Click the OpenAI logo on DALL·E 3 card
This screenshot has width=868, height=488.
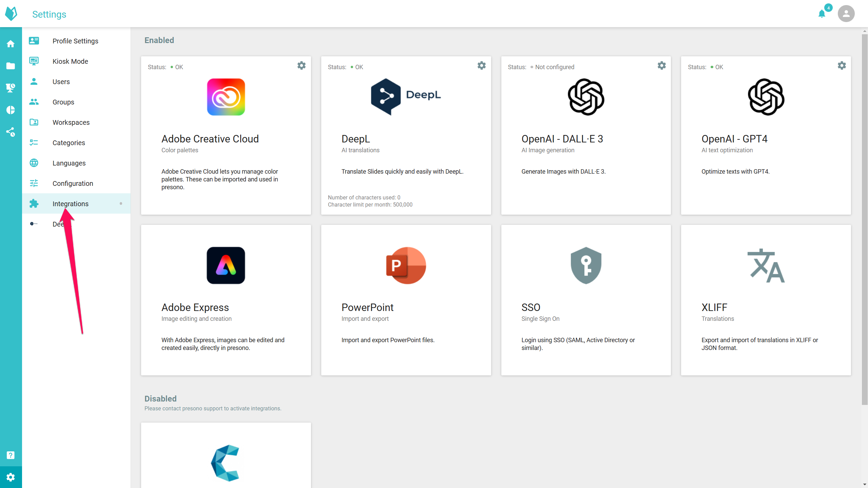point(586,97)
